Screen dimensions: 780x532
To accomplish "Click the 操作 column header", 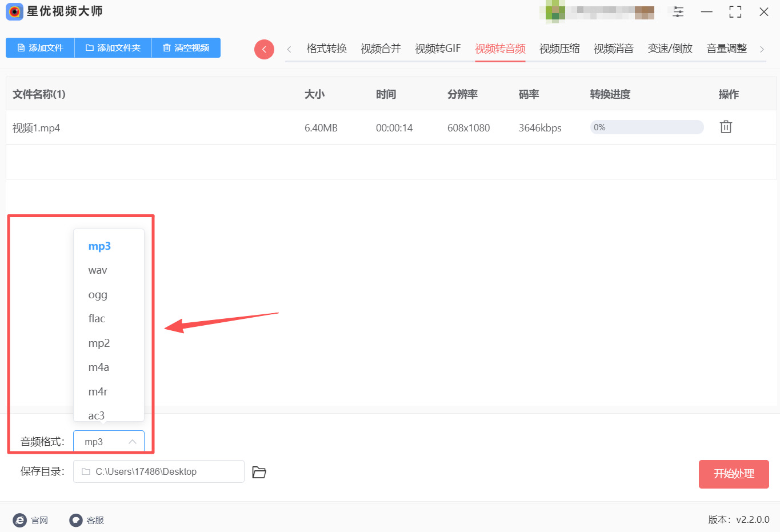I will click(x=729, y=94).
